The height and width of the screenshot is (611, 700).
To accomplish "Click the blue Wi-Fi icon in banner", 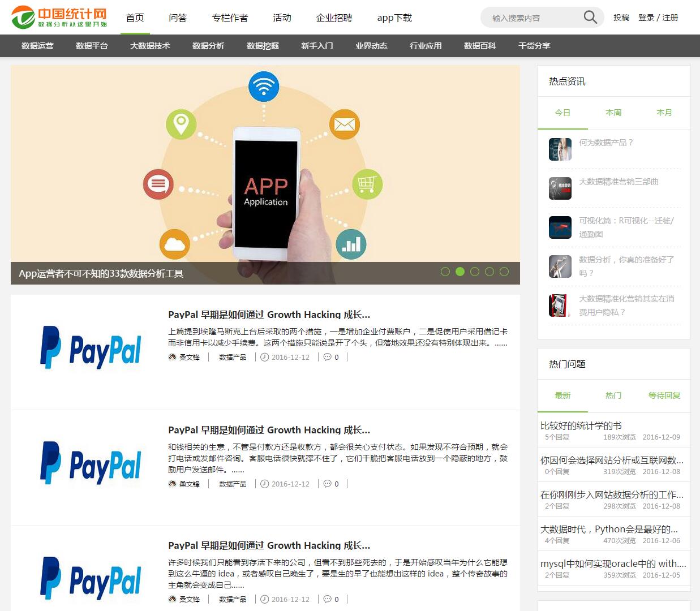I will (x=264, y=87).
